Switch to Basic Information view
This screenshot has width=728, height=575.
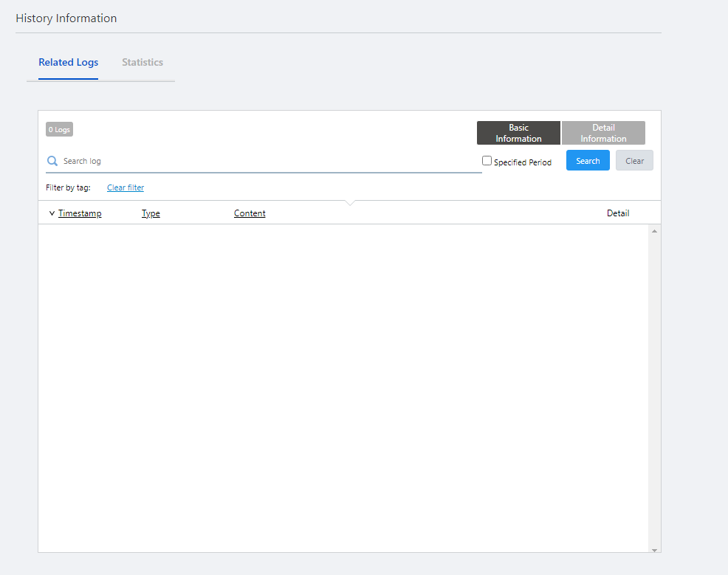click(x=518, y=133)
